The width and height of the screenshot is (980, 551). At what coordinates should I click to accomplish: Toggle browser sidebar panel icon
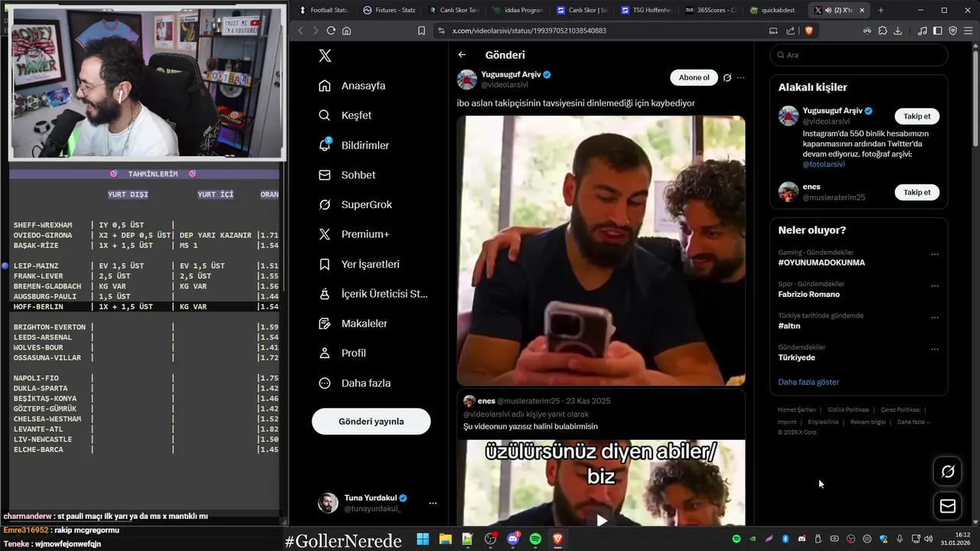tap(937, 31)
